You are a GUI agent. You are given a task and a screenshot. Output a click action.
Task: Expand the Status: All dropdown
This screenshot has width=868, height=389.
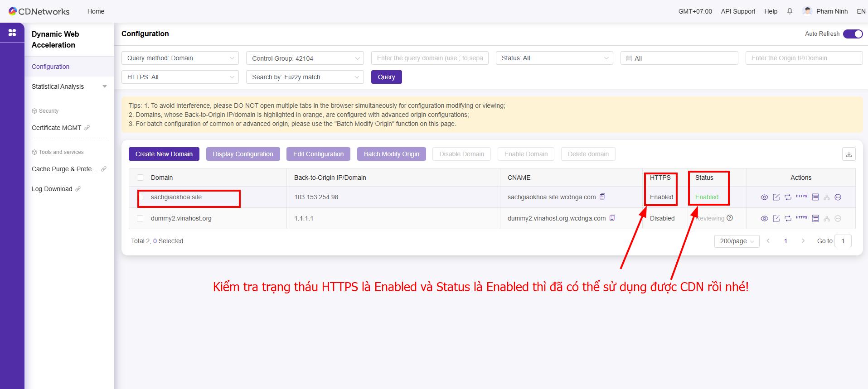coord(554,58)
